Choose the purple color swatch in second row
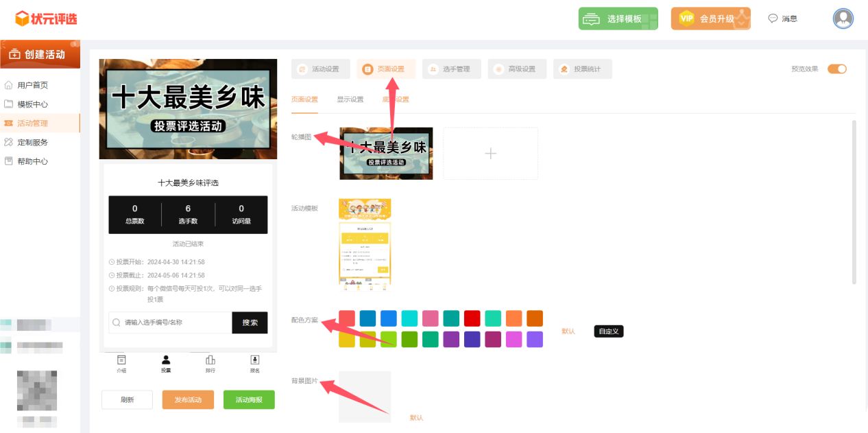 451,339
